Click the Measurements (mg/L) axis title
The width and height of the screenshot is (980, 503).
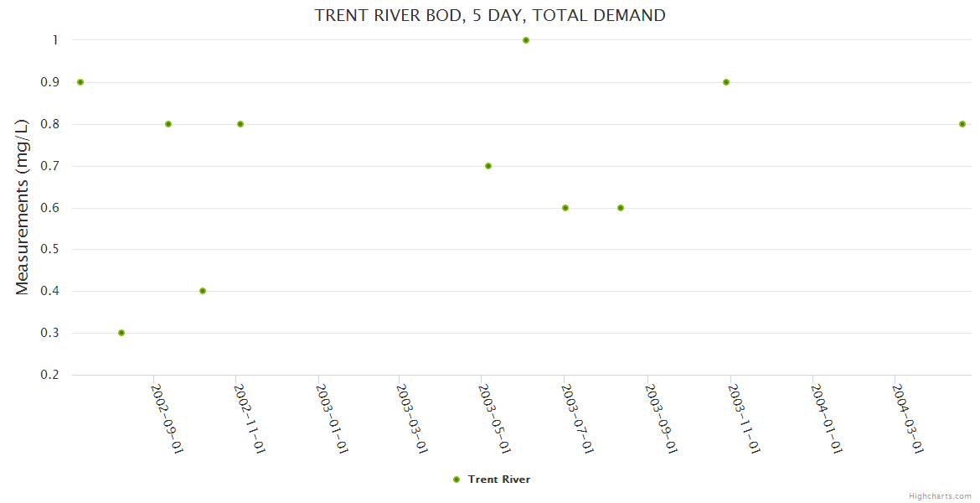23,208
